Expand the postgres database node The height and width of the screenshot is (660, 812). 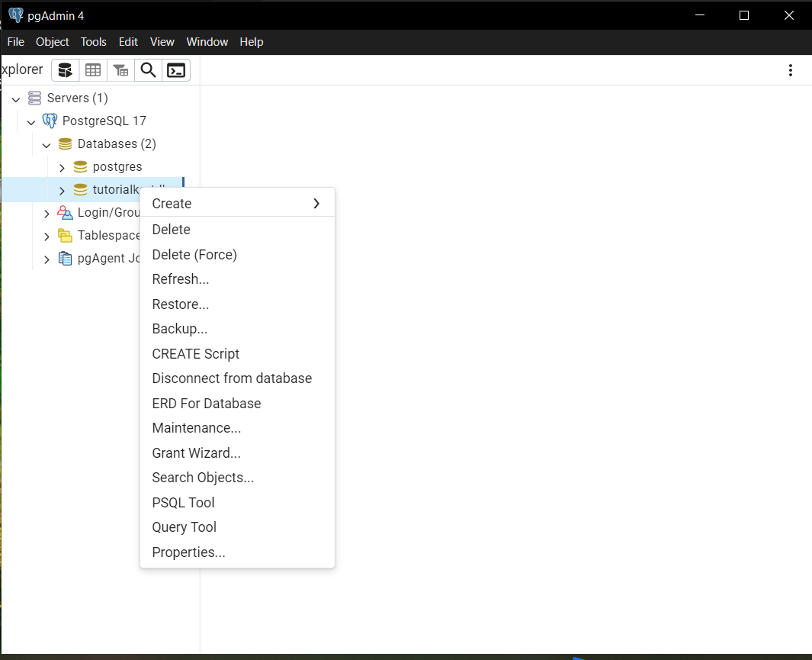click(62, 167)
